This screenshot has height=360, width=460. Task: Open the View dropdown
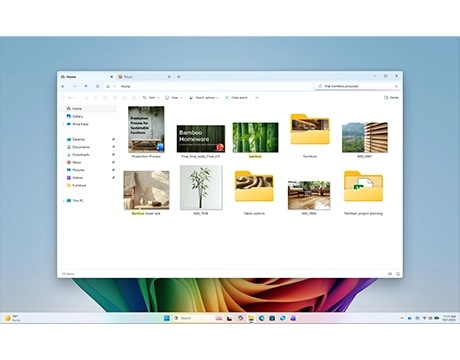pyautogui.click(x=174, y=98)
